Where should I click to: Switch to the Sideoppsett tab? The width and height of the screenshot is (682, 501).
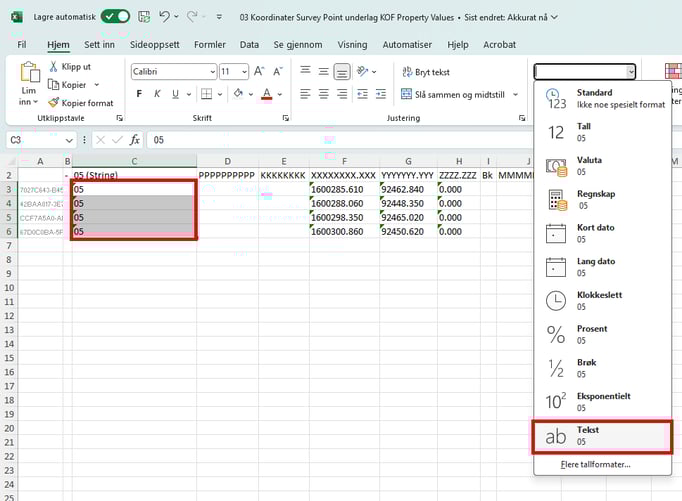[x=154, y=45]
